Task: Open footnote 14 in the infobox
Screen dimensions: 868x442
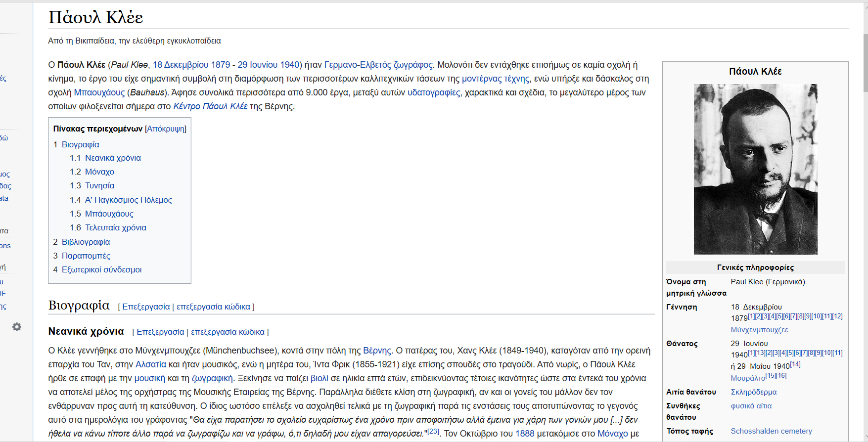Action: tap(795, 364)
